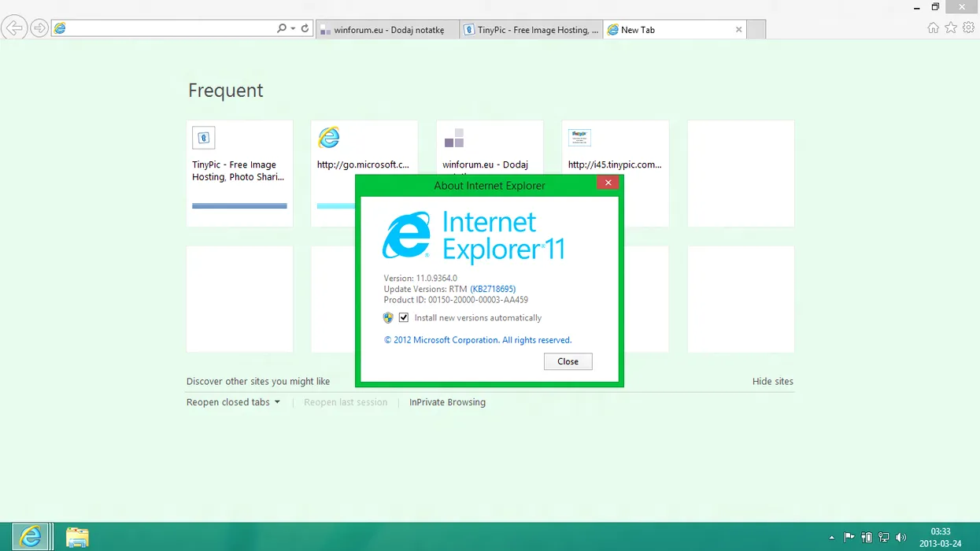Switch to the winforum.eu - Dodaj notatkę tab
The width and height of the screenshot is (980, 551).
(386, 30)
